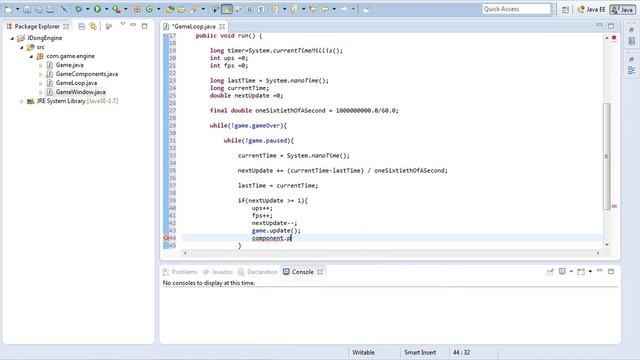Image resolution: width=640 pixels, height=360 pixels.
Task: Open the Open Console dropdown arrow
Action: pos(590,272)
